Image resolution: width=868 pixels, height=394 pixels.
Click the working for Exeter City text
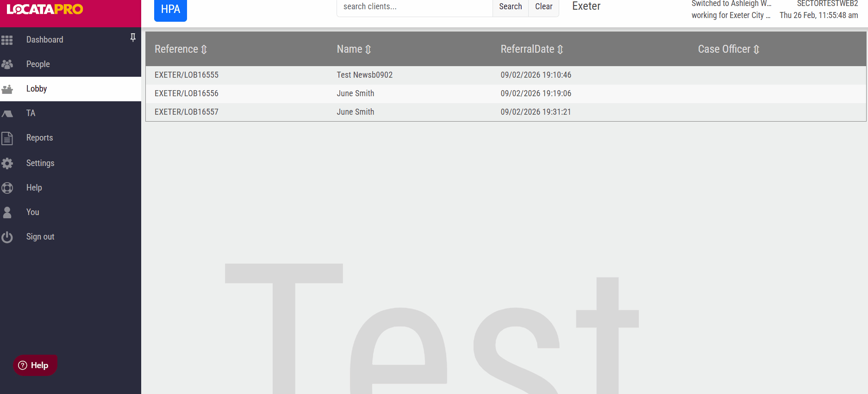[731, 15]
